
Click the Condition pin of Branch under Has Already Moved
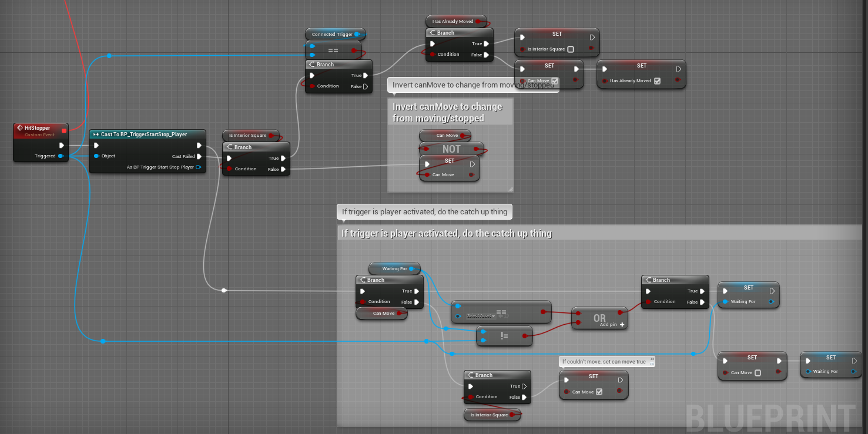click(x=433, y=55)
